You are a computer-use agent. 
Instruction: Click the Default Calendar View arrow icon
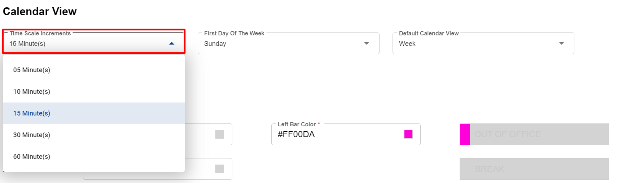click(561, 44)
